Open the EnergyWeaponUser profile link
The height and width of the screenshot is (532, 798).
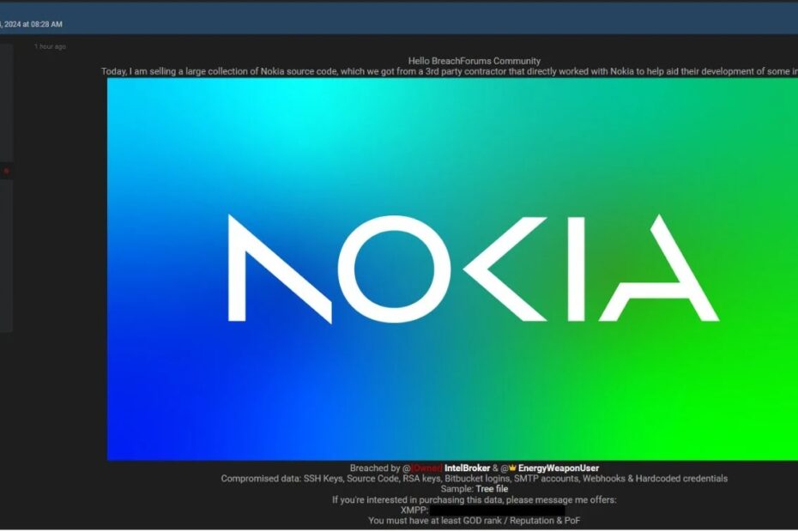(559, 468)
